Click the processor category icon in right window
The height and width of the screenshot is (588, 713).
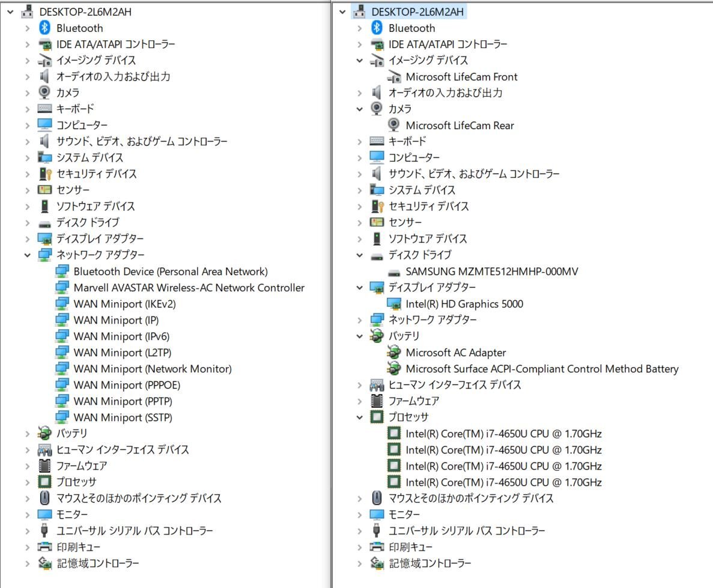pyautogui.click(x=377, y=417)
